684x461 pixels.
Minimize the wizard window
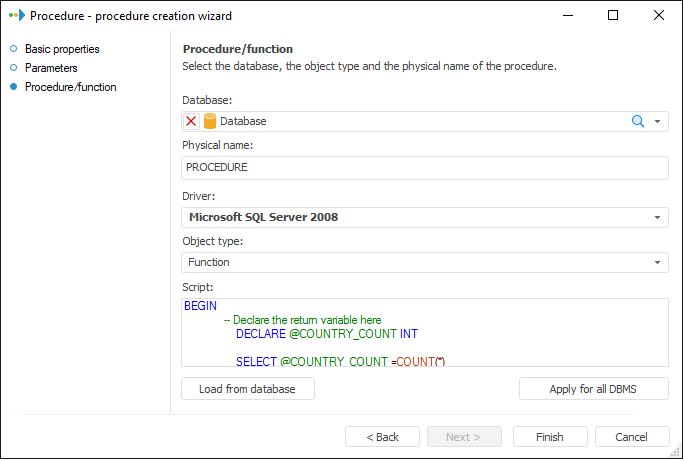point(567,16)
